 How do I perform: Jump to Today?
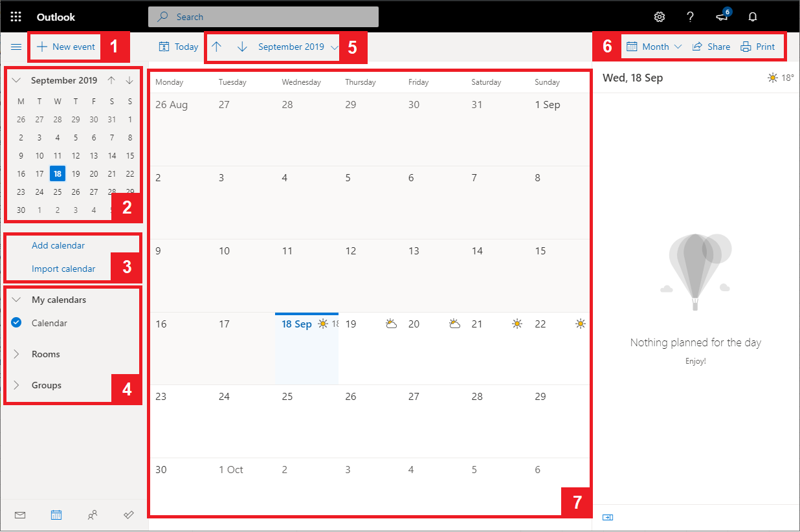click(179, 47)
